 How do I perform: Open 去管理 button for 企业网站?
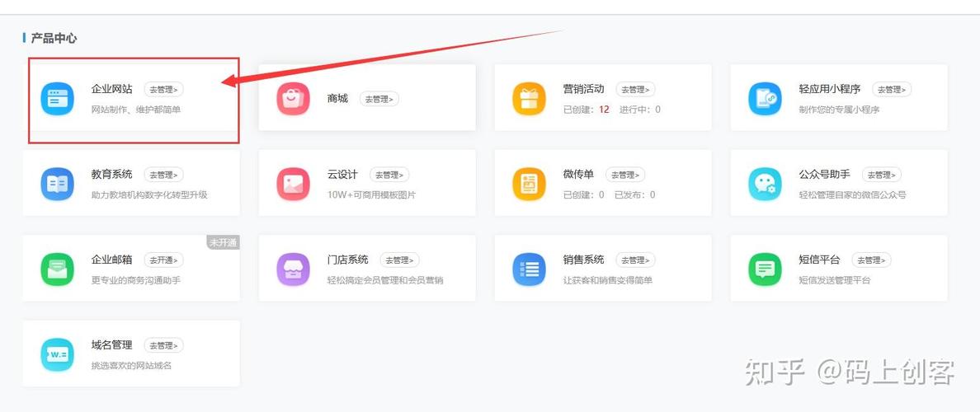pos(164,89)
